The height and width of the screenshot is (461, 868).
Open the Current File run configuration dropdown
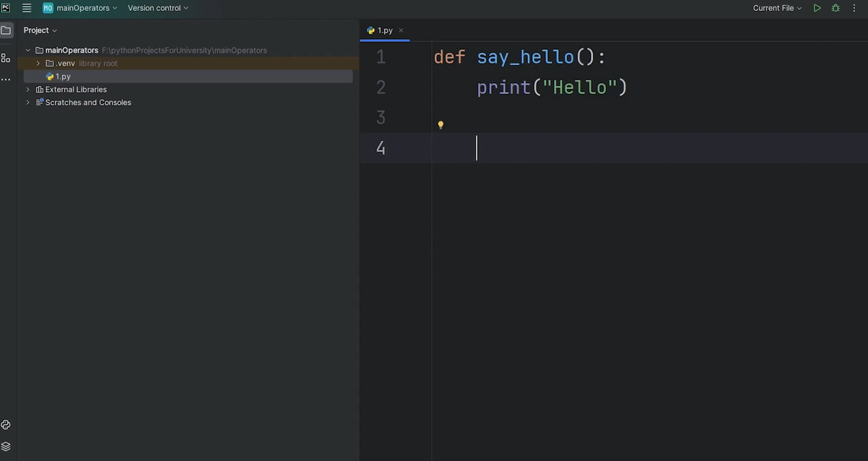(777, 8)
